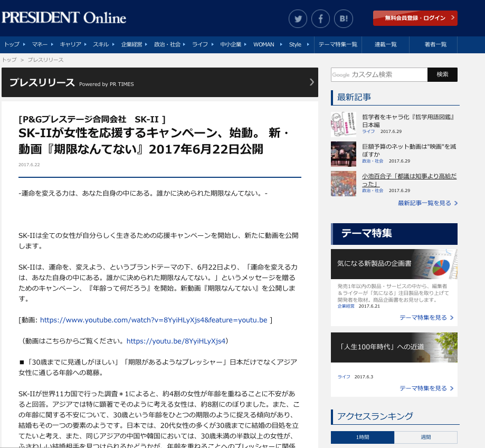Click 企業経営 tag dated 2017.6.21
Viewport: 485px width, 448px height.
pos(346,306)
